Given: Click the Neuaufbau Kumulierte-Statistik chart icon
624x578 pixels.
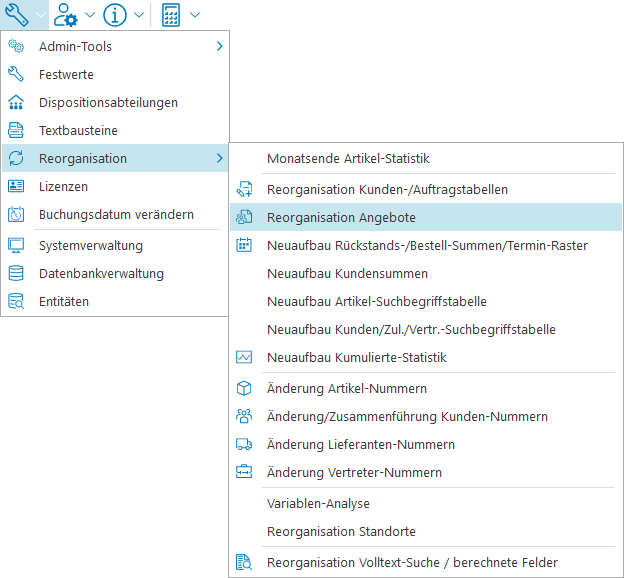Looking at the screenshot, I should [x=244, y=357].
